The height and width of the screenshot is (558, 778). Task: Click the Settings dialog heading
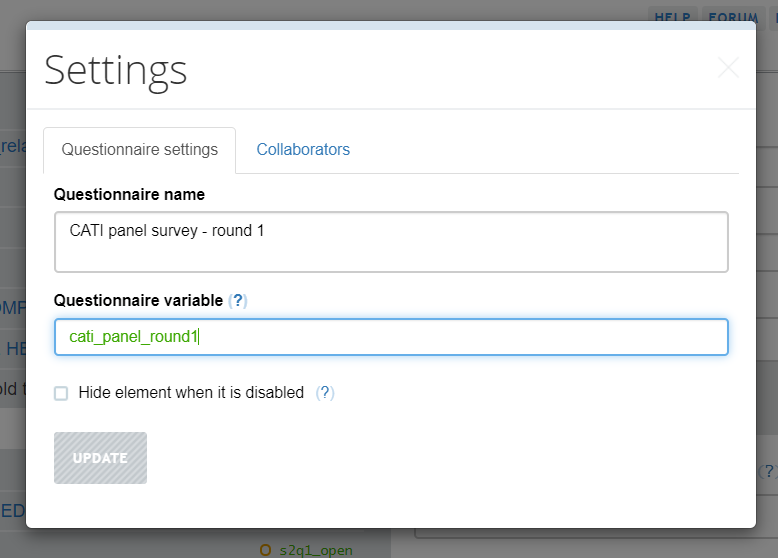pyautogui.click(x=116, y=71)
